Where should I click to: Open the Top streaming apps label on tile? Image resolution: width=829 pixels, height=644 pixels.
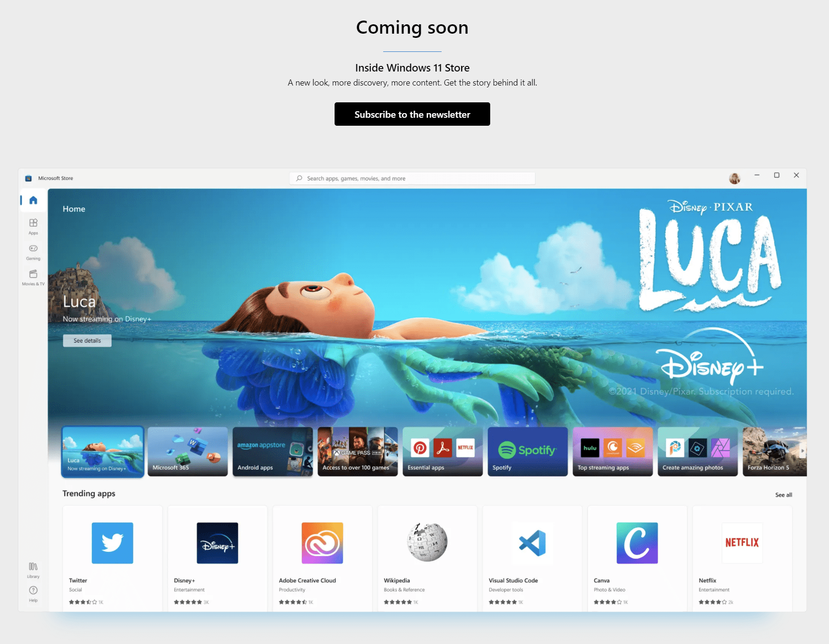[603, 467]
